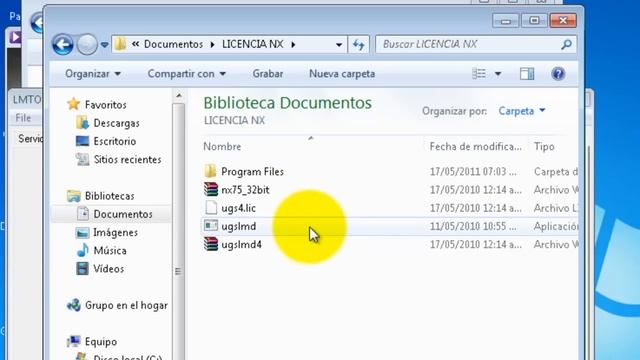Click the ugs4.lic blank file icon
This screenshot has height=360, width=640.
[211, 208]
